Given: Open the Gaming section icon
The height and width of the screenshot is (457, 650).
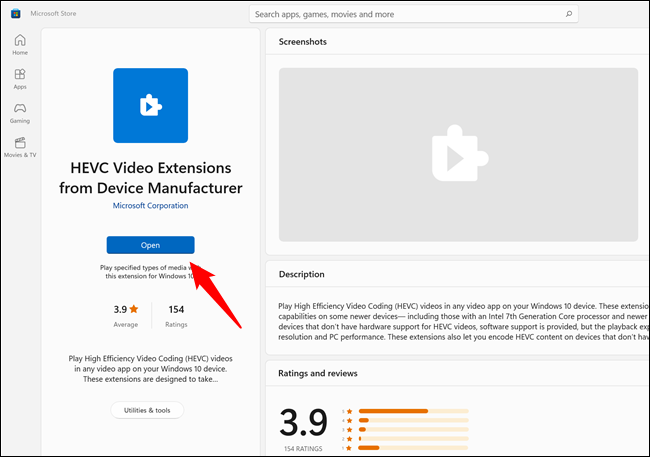Looking at the screenshot, I should pyautogui.click(x=19, y=113).
